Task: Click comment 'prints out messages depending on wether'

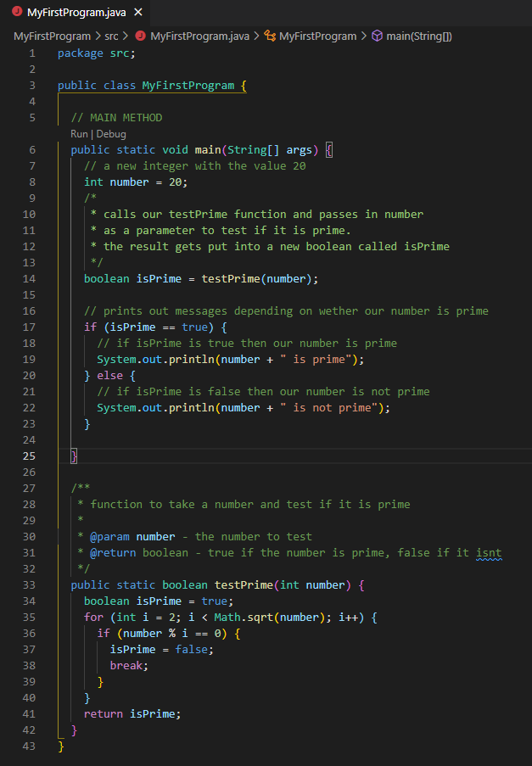Action: click(x=286, y=311)
